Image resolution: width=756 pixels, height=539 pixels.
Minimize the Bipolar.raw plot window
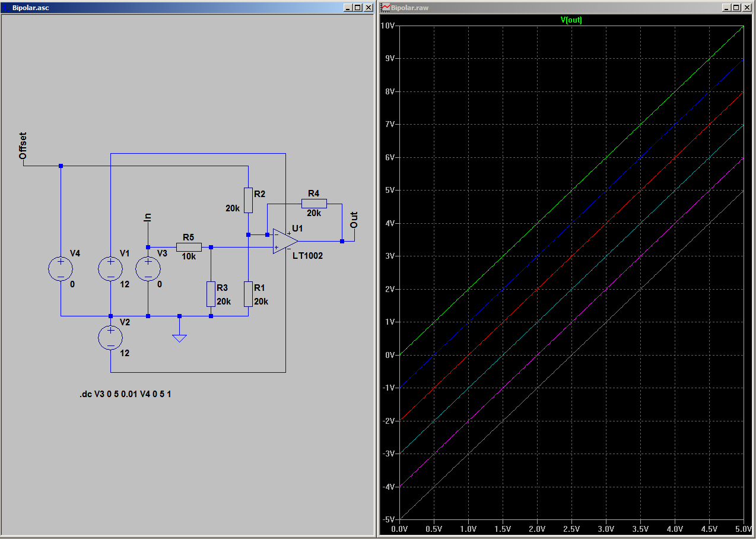pos(727,8)
